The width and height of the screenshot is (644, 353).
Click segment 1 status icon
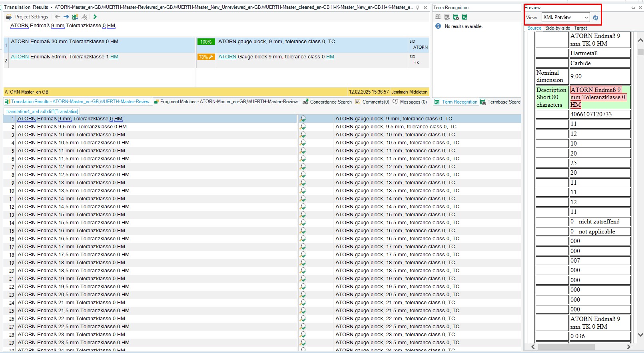pyautogui.click(x=303, y=119)
